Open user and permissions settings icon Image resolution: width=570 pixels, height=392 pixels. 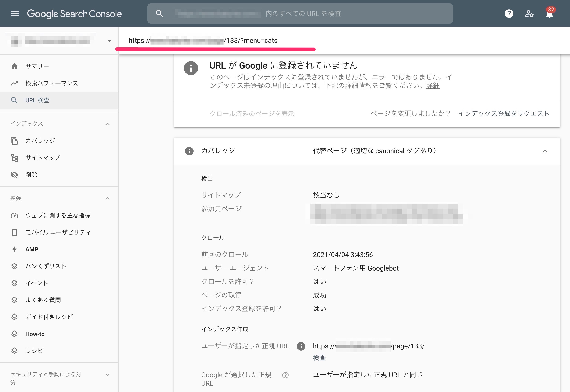[x=529, y=14]
